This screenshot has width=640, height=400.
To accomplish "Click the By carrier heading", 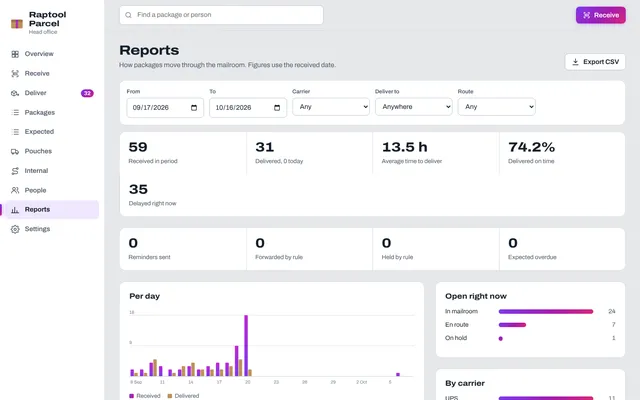I will [x=465, y=383].
